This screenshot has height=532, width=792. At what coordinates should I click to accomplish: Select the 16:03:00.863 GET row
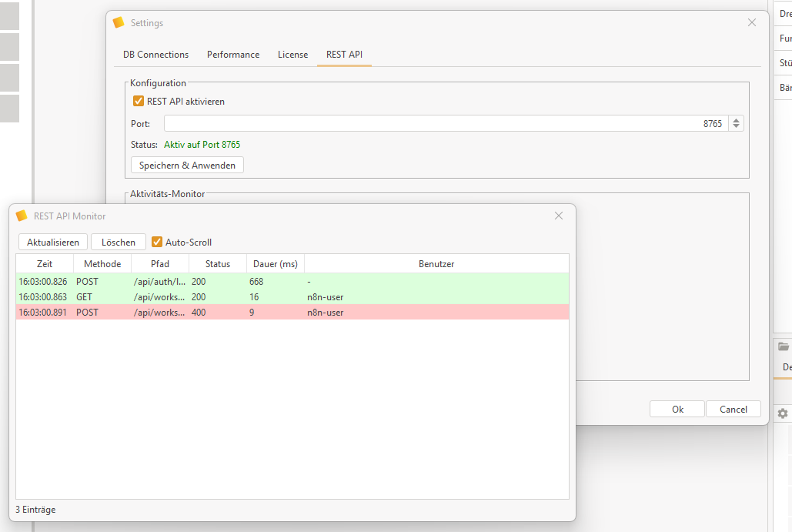[292, 297]
